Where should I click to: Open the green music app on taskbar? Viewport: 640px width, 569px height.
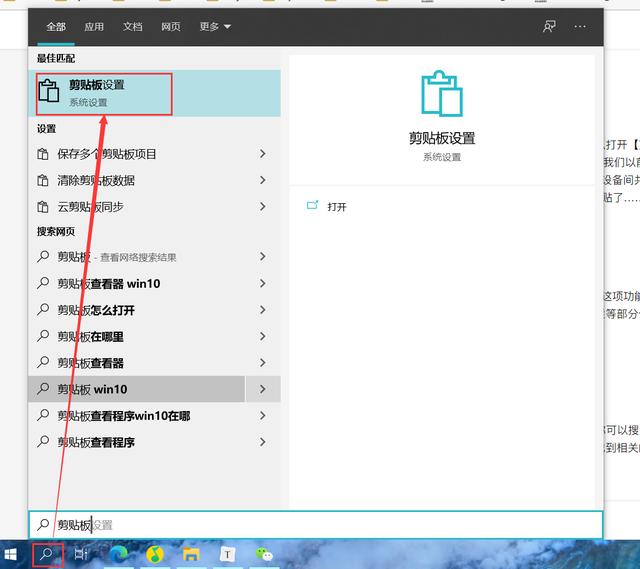pos(155,554)
